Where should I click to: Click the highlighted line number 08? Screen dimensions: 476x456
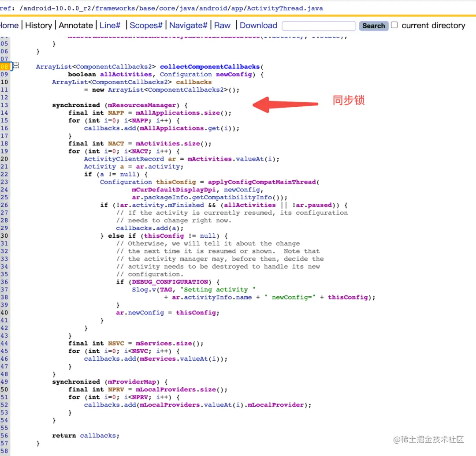[4, 66]
